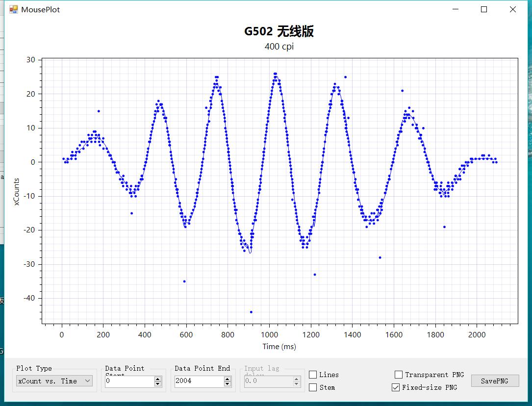The image size is (532, 406).
Task: Click the SavePNG button
Action: (x=495, y=381)
